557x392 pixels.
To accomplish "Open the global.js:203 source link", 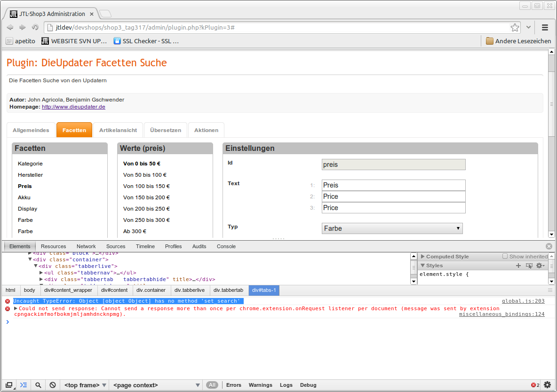I will [523, 301].
